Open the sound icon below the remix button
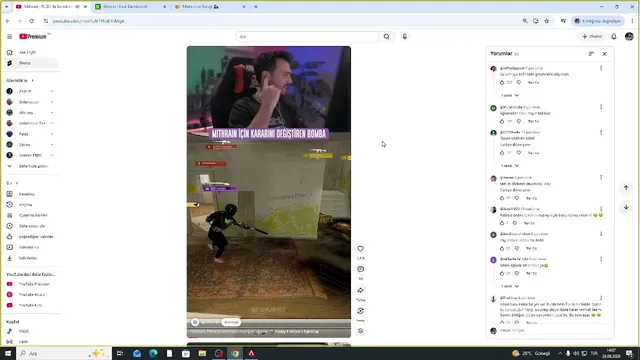640x360 pixels. tap(360, 331)
